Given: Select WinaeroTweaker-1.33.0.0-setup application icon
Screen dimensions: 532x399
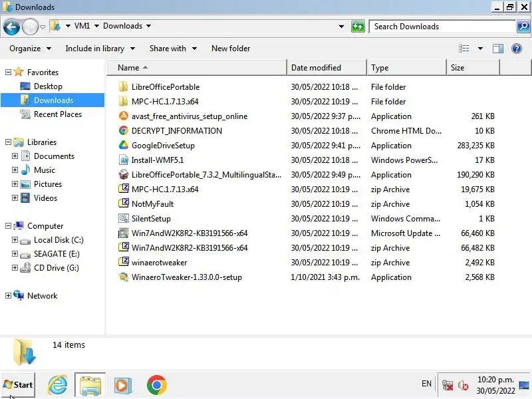Looking at the screenshot, I should [x=124, y=277].
